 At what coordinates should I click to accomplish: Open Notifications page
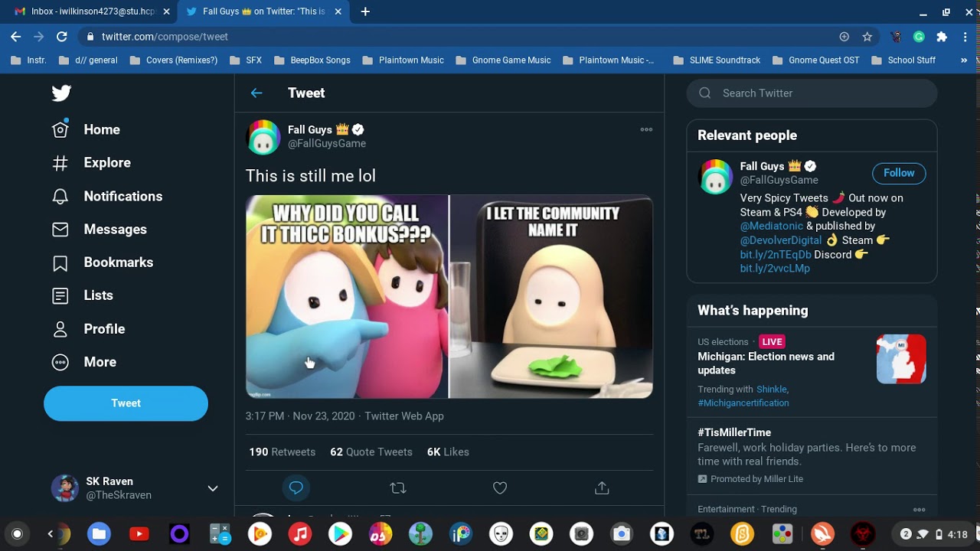pos(106,197)
